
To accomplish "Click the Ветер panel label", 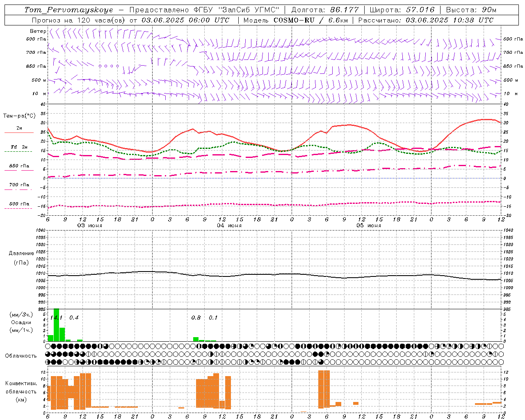I will (38, 31).
